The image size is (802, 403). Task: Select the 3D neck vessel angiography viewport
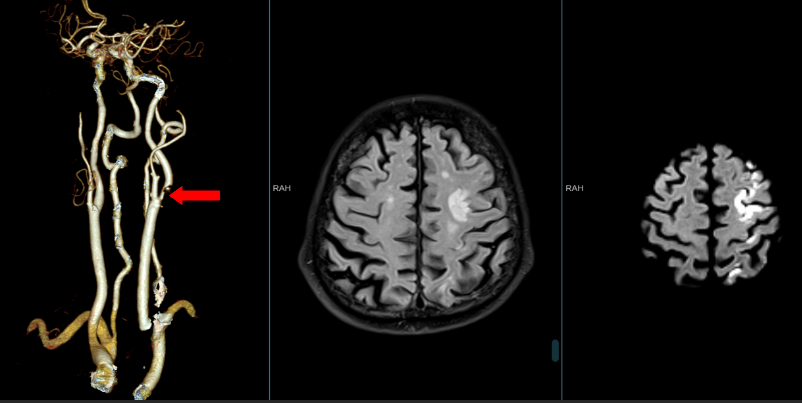[x=134, y=200]
